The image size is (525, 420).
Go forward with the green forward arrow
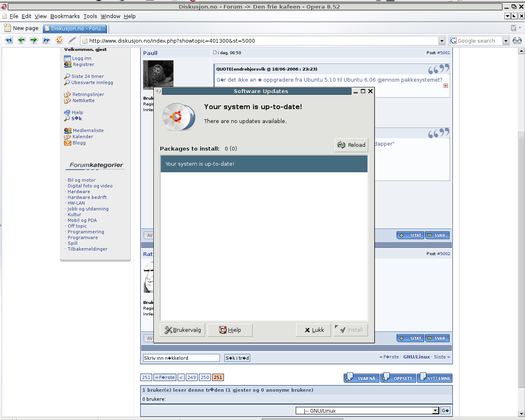click(x=34, y=40)
